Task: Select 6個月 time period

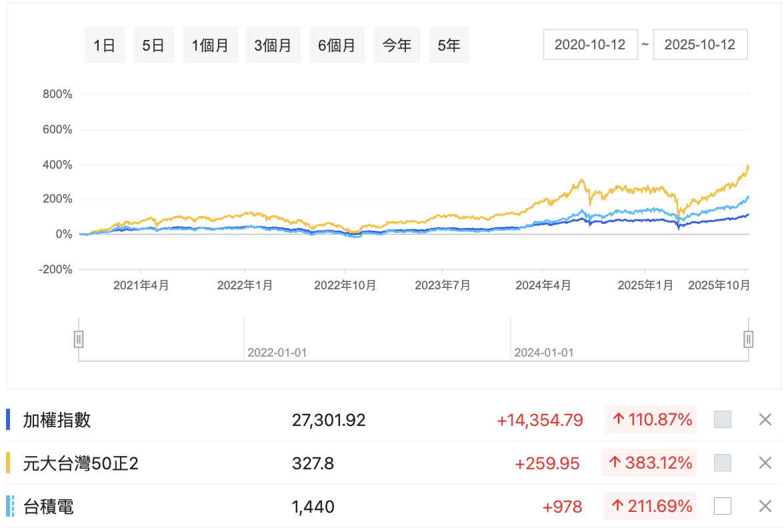Action: (x=337, y=45)
